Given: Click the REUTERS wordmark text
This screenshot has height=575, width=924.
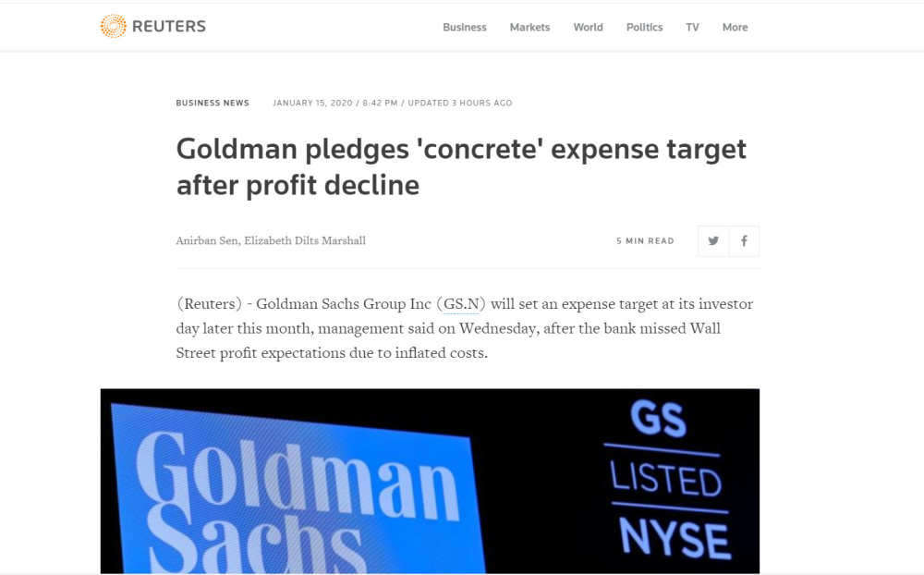Looking at the screenshot, I should (169, 27).
